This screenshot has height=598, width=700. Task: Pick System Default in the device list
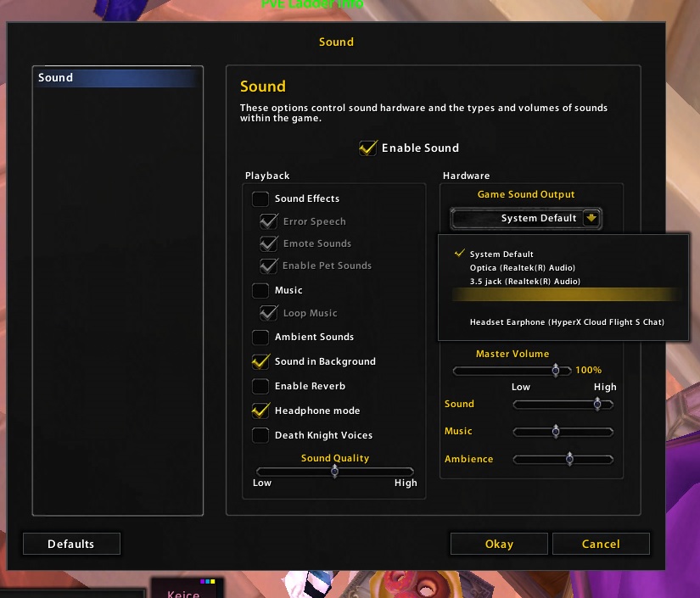[x=501, y=254]
